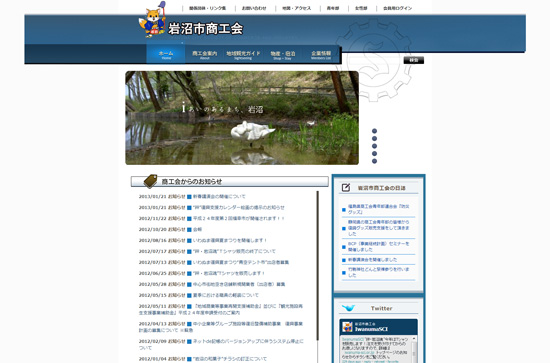Click the news list vertical scrollbar

(x=317, y=266)
